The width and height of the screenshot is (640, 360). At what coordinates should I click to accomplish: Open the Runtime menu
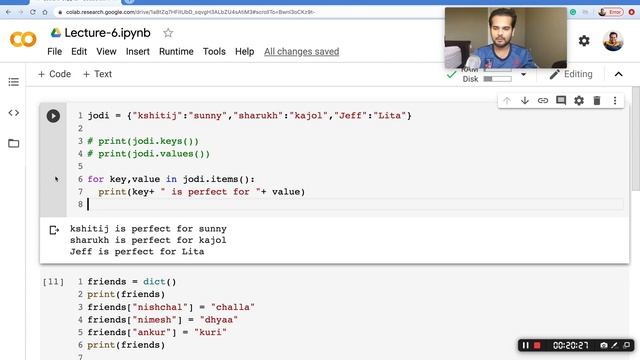(176, 51)
